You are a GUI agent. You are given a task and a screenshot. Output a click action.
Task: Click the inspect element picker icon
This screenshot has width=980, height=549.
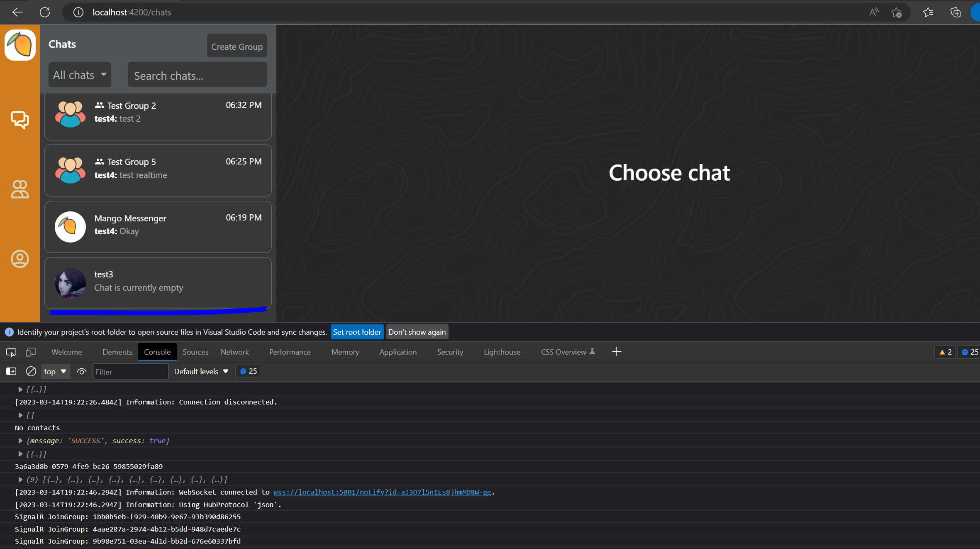11,352
